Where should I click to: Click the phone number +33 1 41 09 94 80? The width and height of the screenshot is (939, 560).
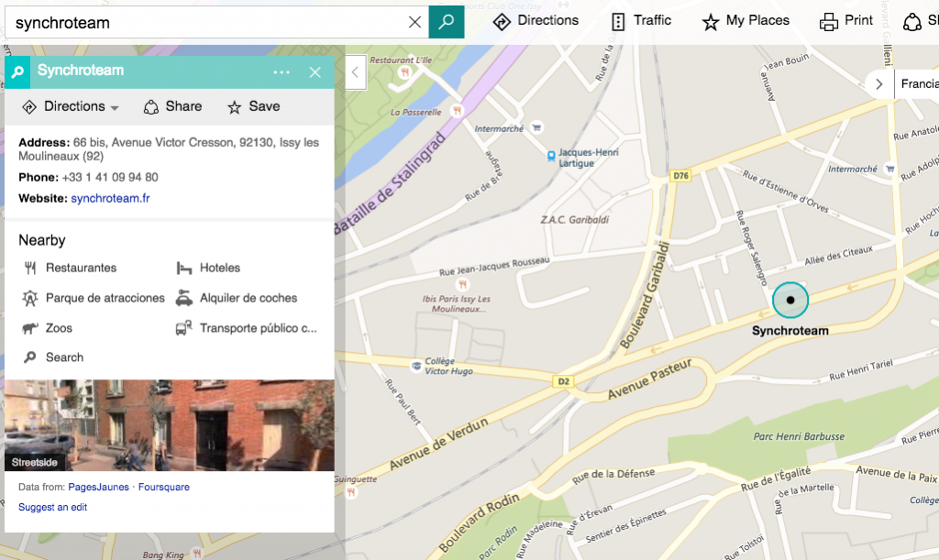pos(110,177)
